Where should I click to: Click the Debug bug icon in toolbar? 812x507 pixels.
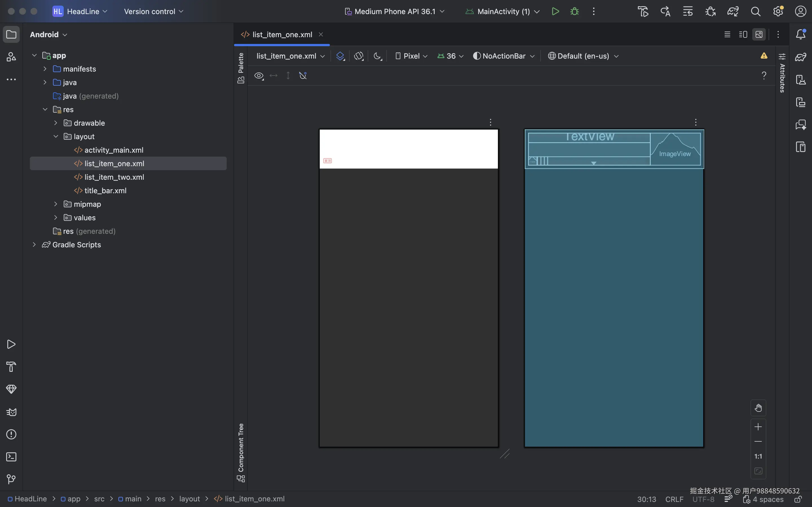[x=574, y=11]
